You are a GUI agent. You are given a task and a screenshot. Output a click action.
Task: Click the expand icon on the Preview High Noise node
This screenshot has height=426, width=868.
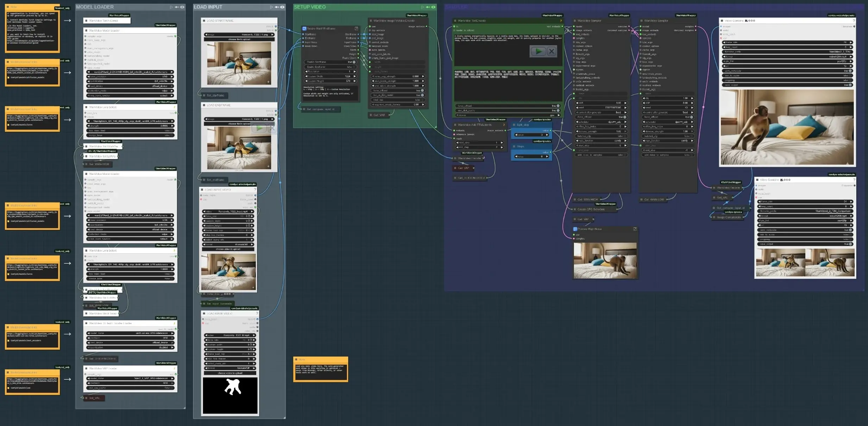click(x=635, y=229)
